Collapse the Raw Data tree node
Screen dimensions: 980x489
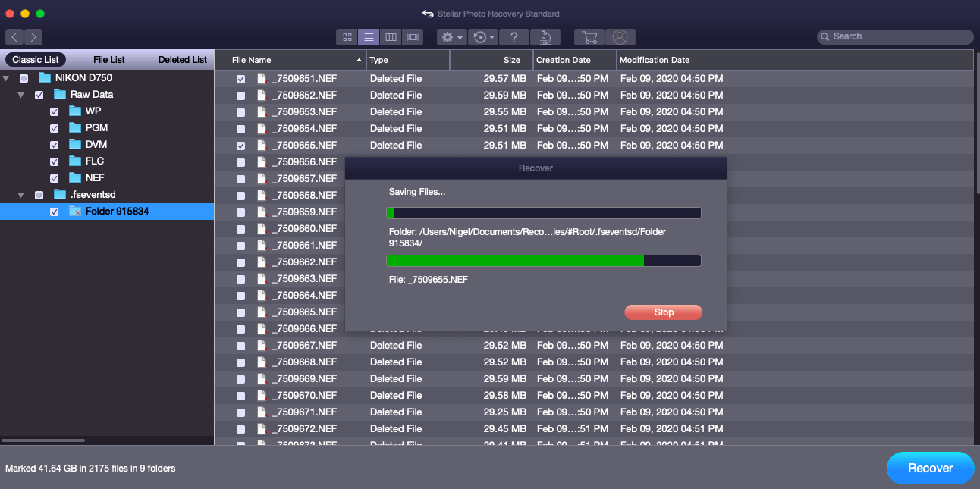[21, 95]
